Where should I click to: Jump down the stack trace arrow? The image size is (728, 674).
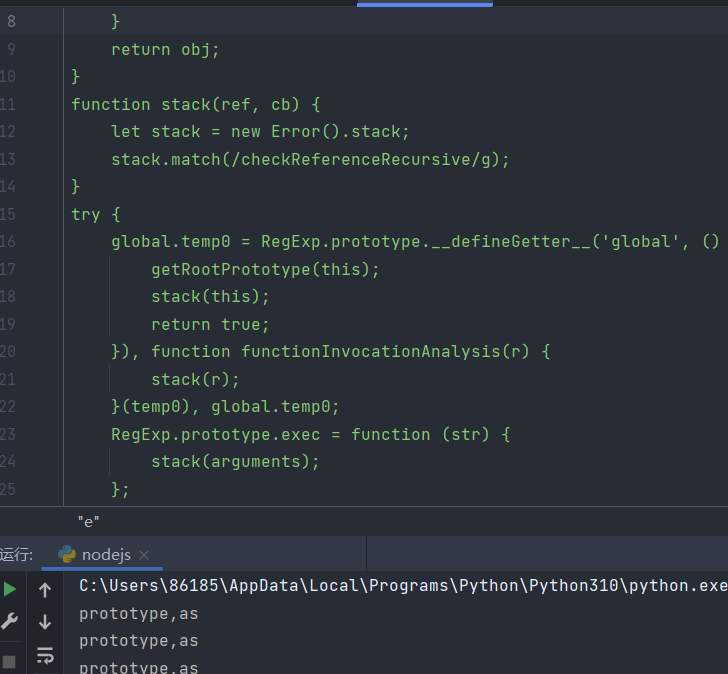click(45, 622)
